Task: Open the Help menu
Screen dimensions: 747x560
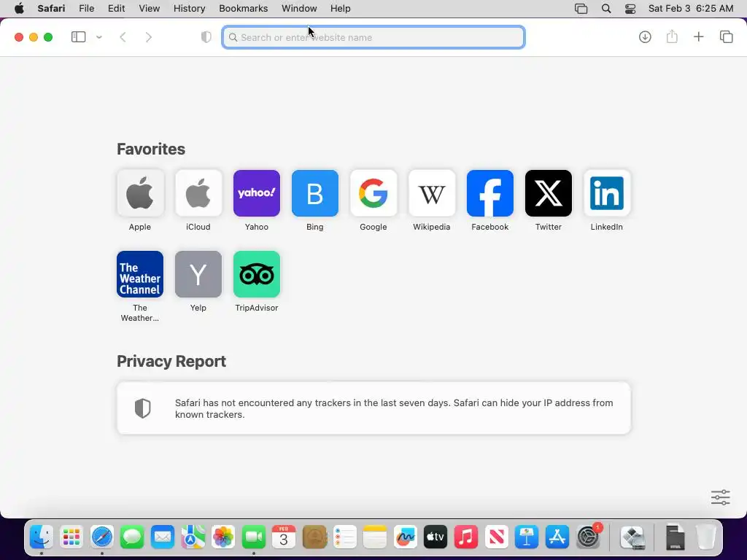Action: [341, 9]
